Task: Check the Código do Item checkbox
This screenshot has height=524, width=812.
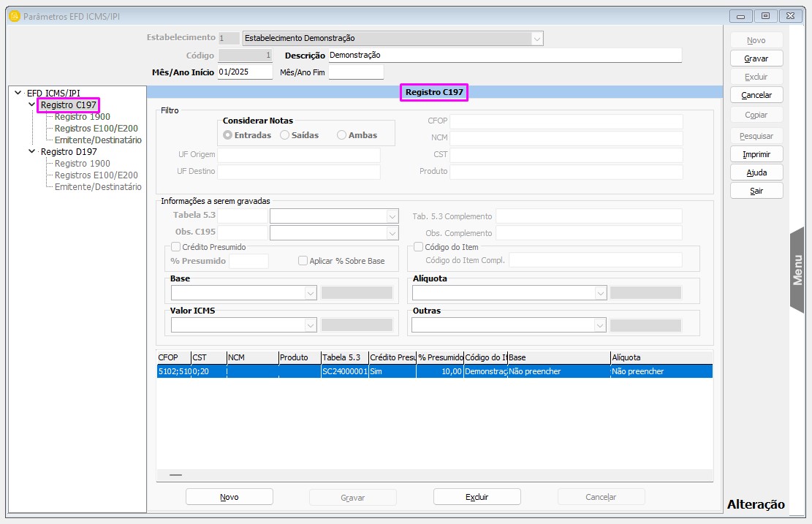Action: [x=419, y=247]
